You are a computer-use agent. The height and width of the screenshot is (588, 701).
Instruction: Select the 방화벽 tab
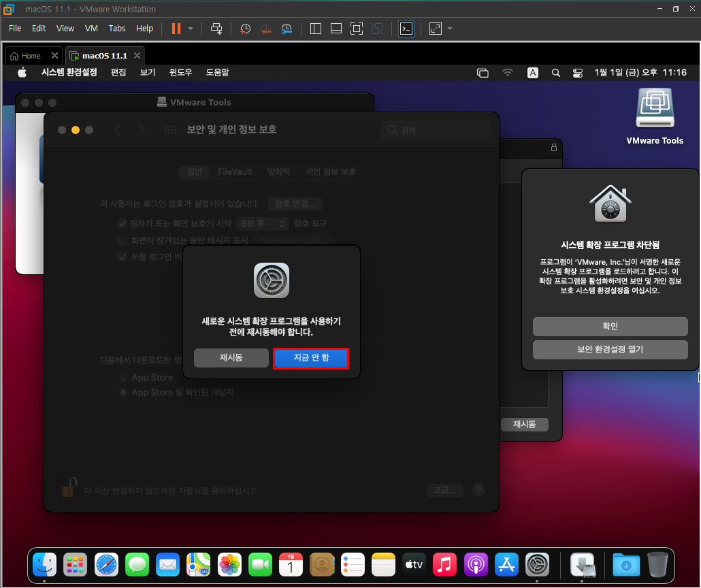278,171
